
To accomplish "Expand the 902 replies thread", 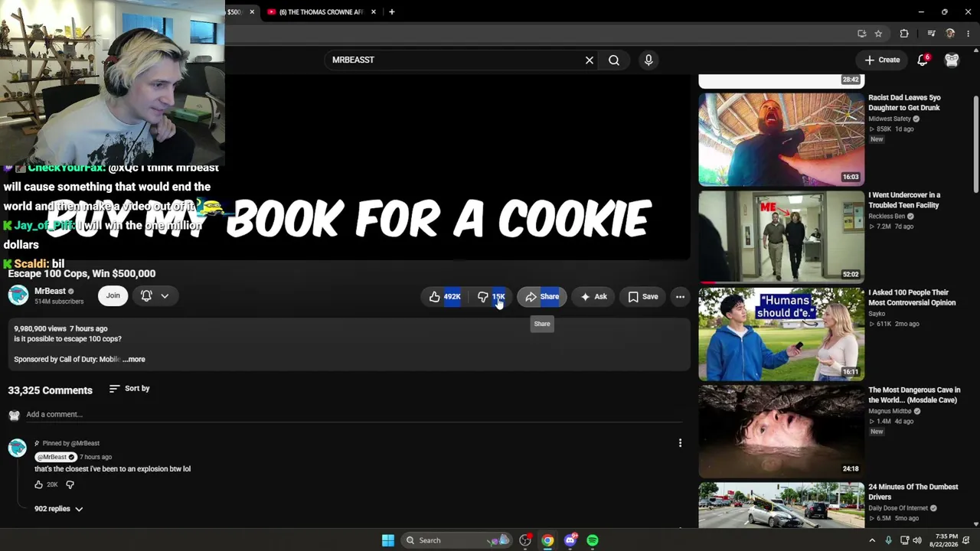I will 58,509.
